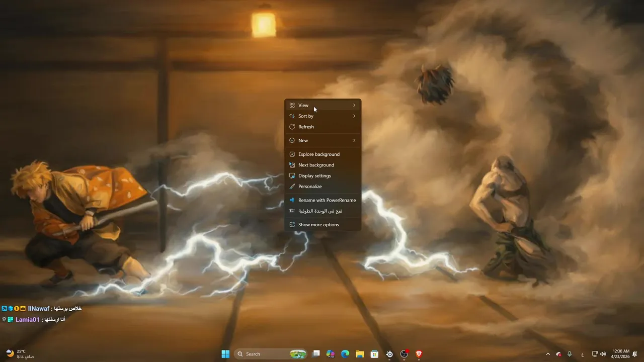Click the network tray icon
Screen dimensions: 644x362
point(595,354)
